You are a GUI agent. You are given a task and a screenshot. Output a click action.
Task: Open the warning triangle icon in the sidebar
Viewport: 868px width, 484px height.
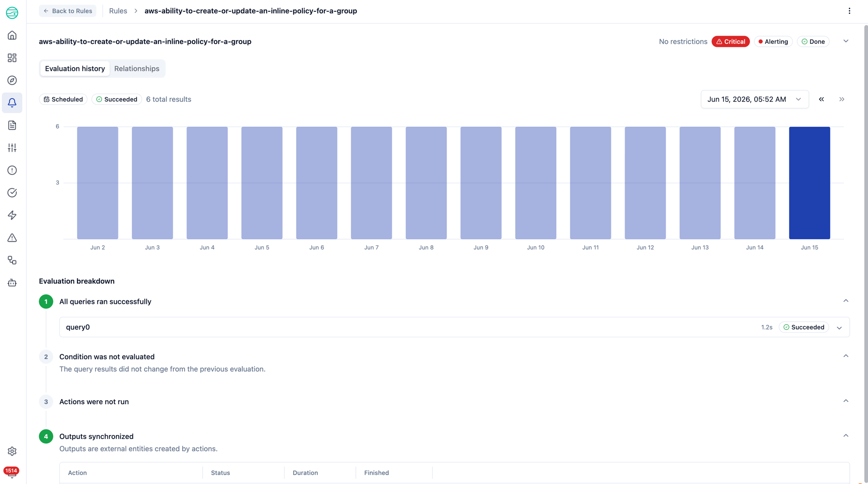pos(12,238)
